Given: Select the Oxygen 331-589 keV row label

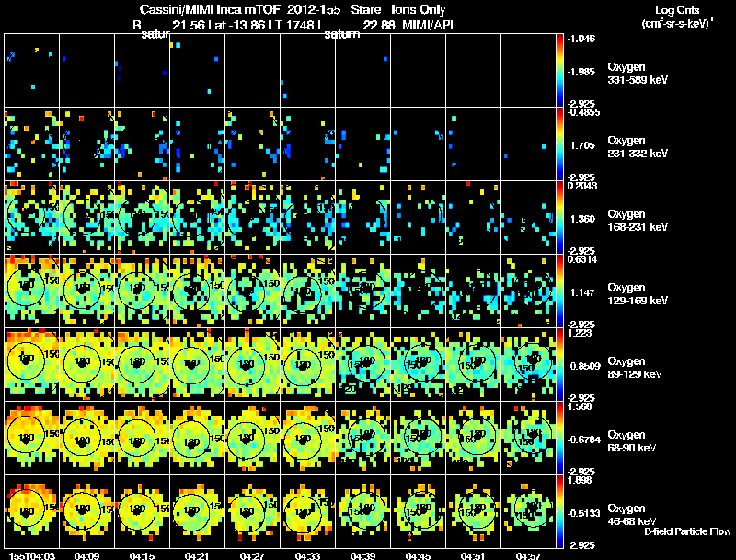Looking at the screenshot, I should click(638, 74).
